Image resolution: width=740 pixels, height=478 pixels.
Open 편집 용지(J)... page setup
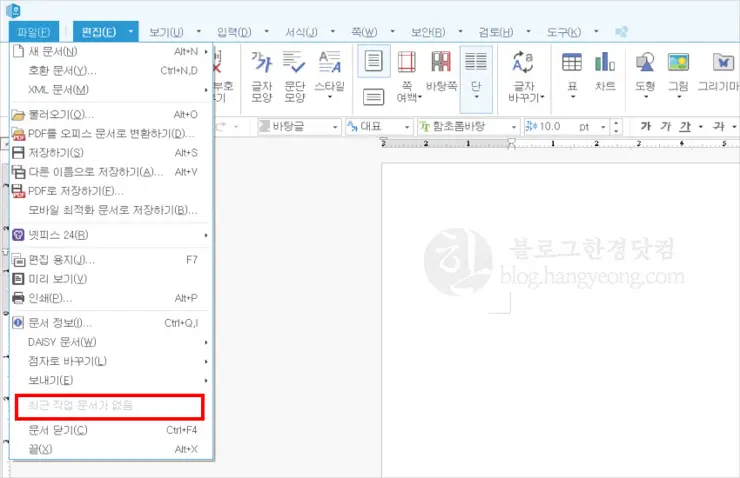111,260
